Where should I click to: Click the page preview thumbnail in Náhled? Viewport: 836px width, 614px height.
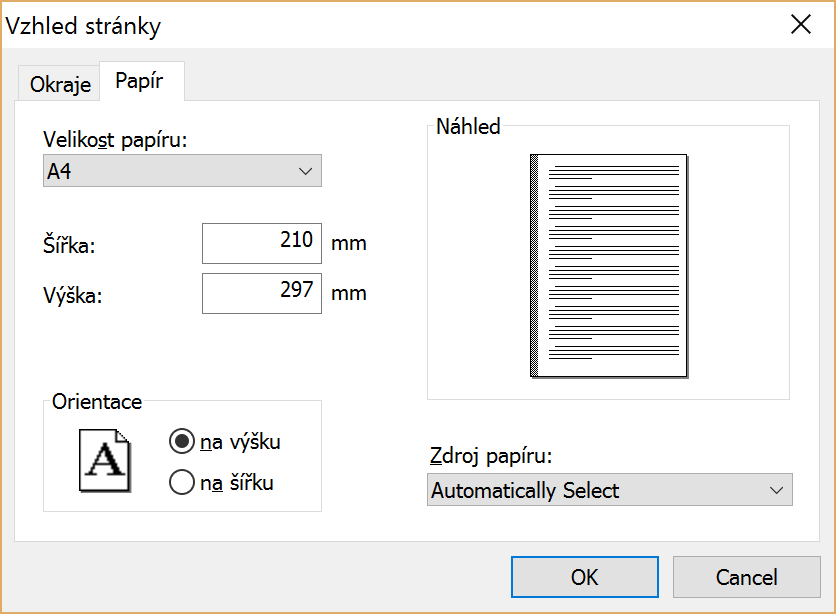click(x=609, y=265)
